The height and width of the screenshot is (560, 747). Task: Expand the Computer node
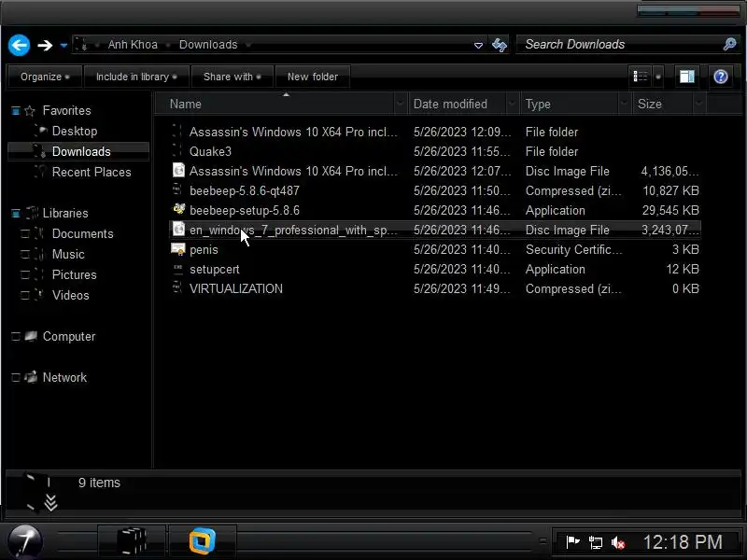(x=16, y=337)
